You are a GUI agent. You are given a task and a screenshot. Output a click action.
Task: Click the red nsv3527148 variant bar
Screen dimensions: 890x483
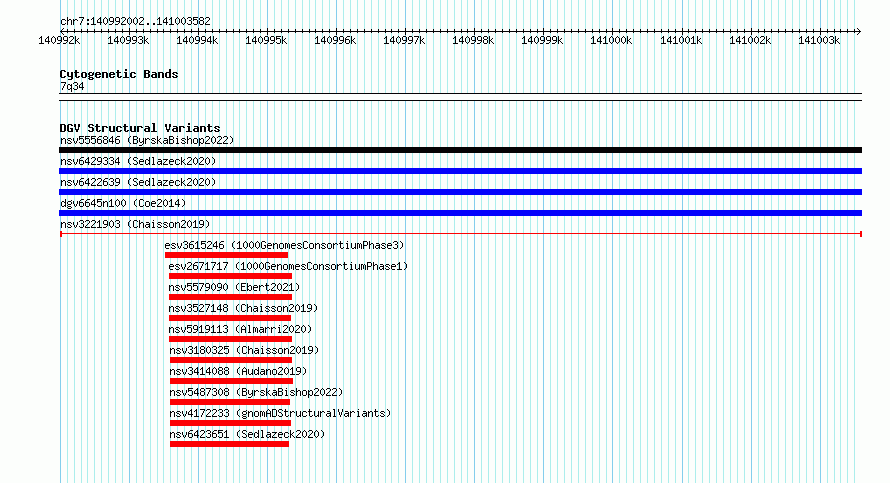coord(230,318)
